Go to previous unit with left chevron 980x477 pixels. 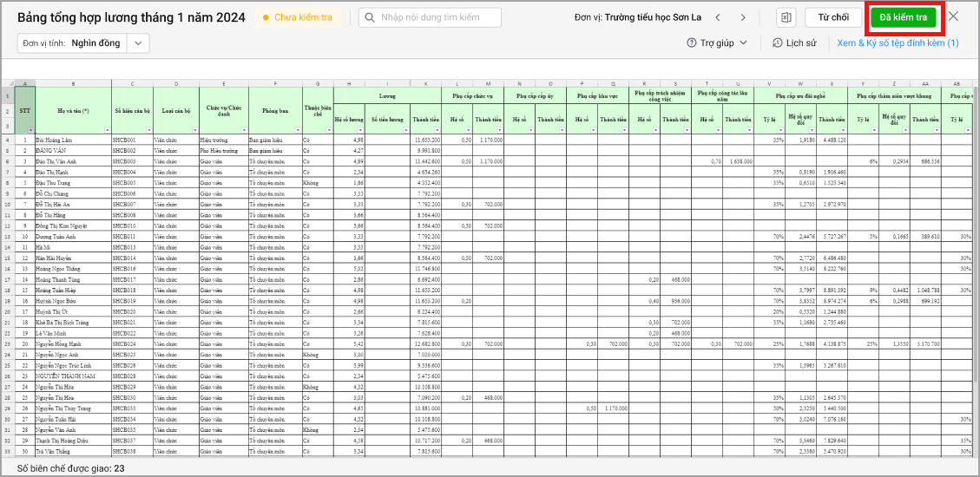717,17
